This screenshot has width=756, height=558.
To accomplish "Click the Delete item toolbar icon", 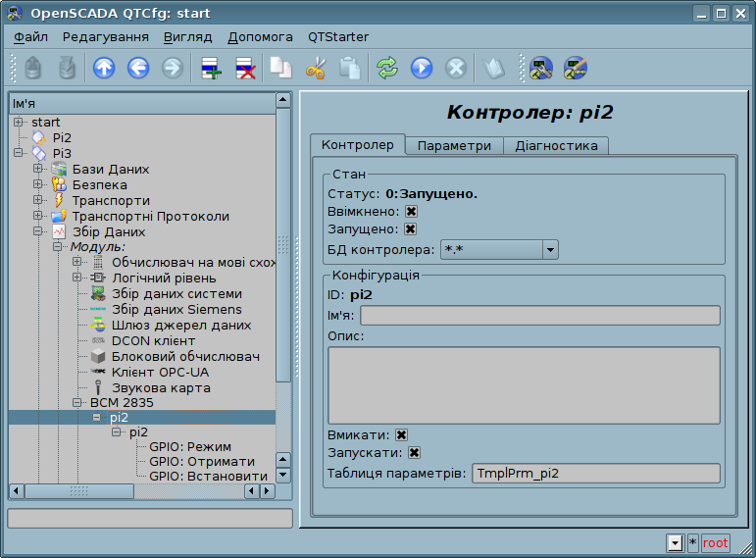I will [x=245, y=68].
